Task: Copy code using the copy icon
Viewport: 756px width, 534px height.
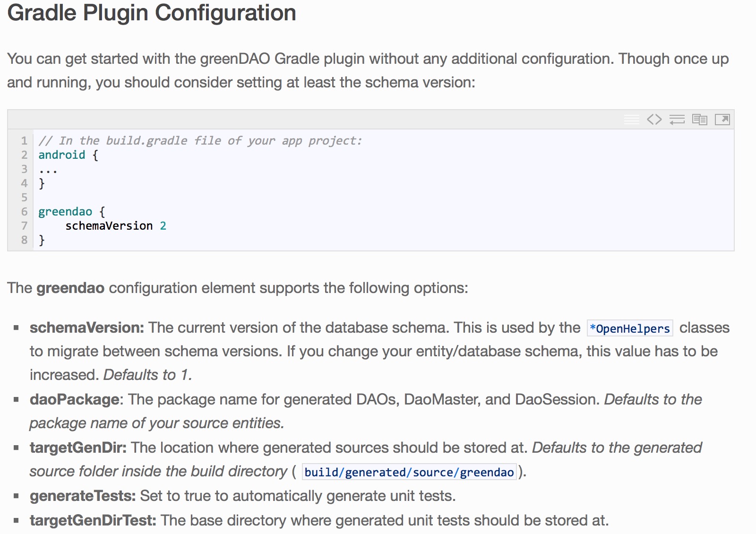Action: coord(700,120)
